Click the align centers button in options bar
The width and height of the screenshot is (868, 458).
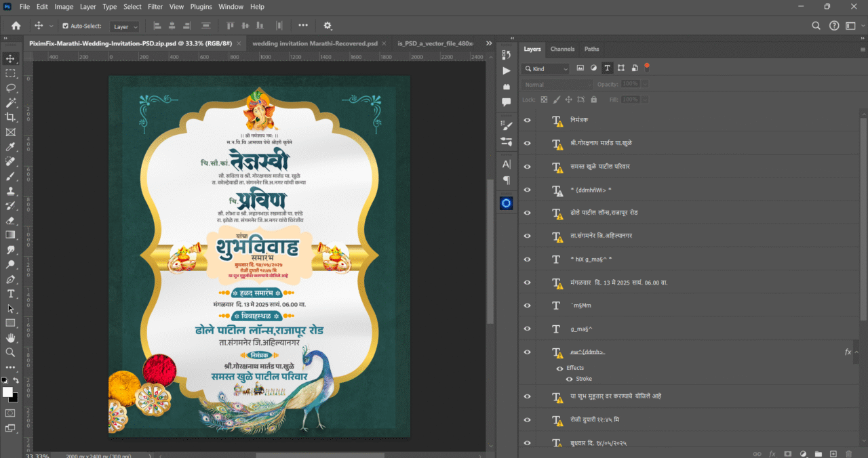pos(172,26)
